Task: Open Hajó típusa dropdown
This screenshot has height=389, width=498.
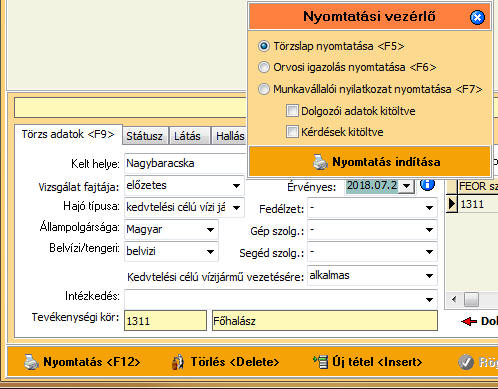Action: click(236, 208)
